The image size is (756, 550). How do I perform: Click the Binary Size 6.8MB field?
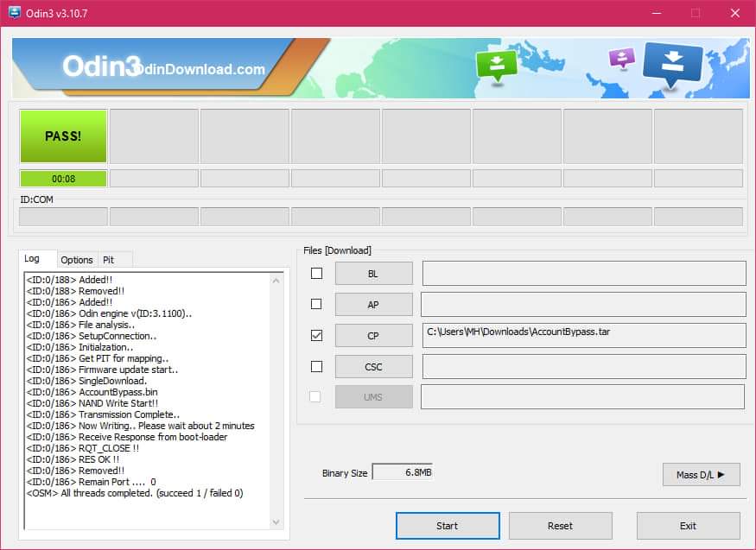click(x=403, y=473)
